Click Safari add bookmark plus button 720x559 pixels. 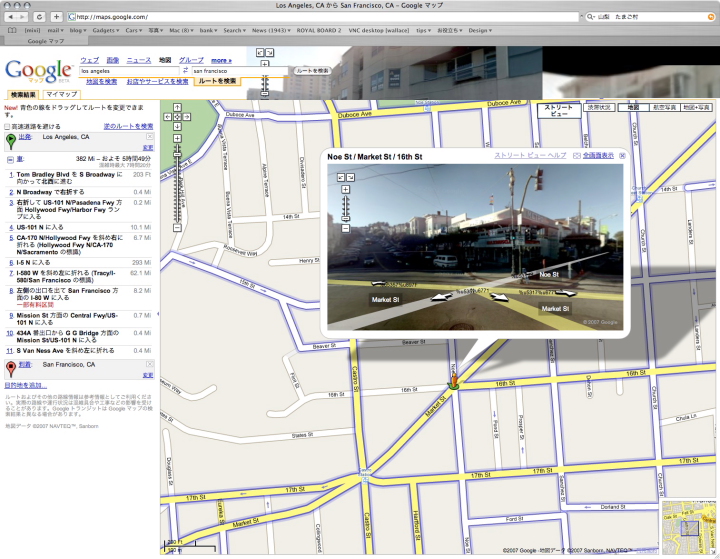(x=56, y=17)
